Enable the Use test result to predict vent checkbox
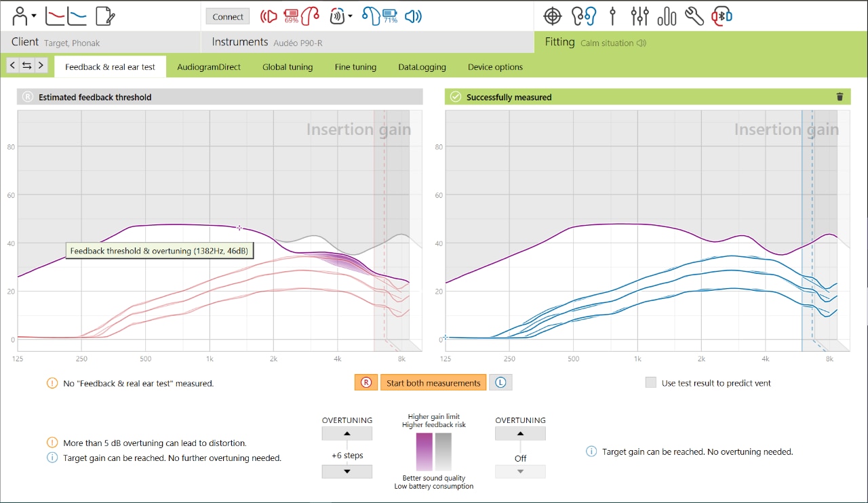Image resolution: width=868 pixels, height=503 pixels. coord(651,383)
